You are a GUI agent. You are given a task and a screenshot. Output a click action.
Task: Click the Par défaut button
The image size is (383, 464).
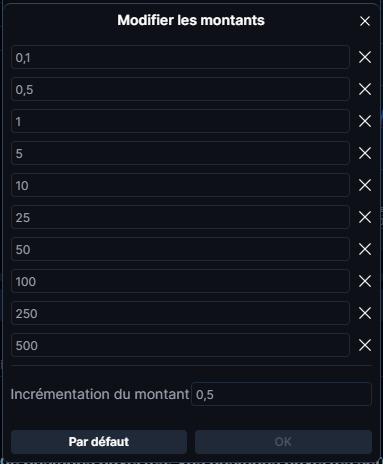(x=99, y=442)
